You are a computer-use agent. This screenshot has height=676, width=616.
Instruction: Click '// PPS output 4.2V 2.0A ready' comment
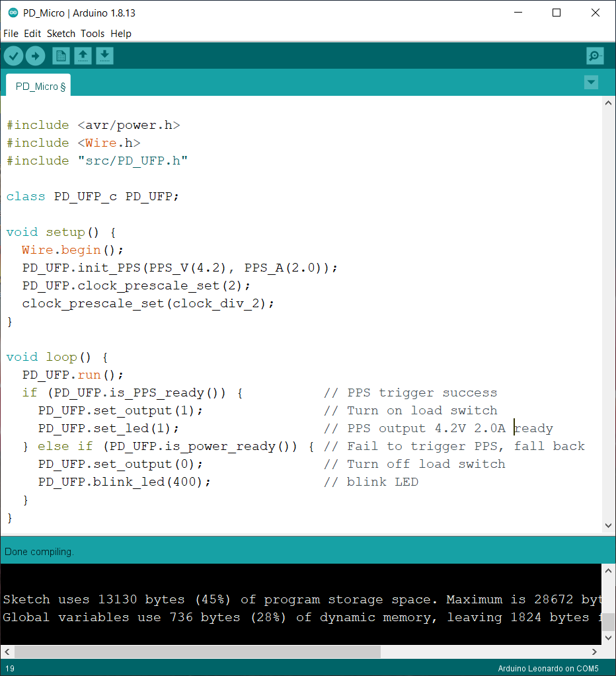click(438, 428)
